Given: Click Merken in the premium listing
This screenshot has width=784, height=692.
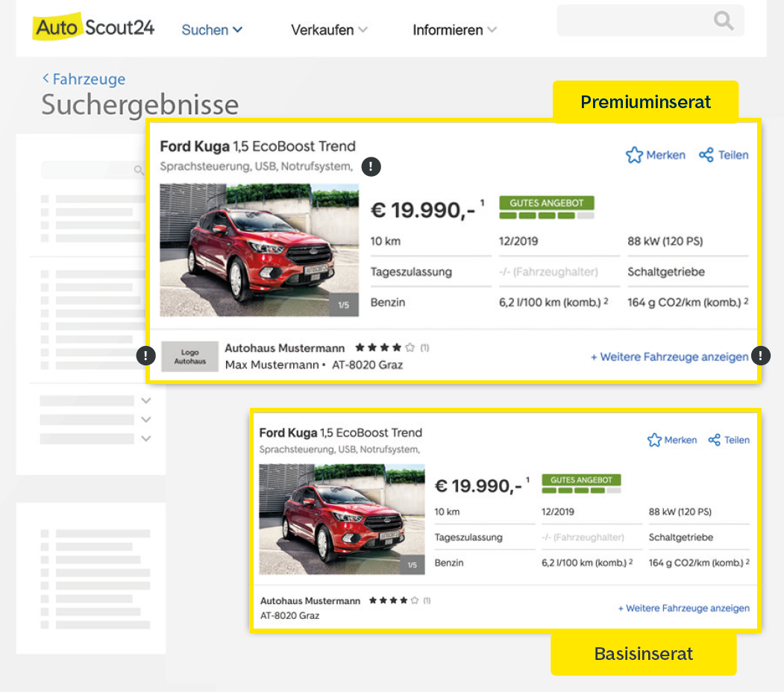Looking at the screenshot, I should 665,155.
